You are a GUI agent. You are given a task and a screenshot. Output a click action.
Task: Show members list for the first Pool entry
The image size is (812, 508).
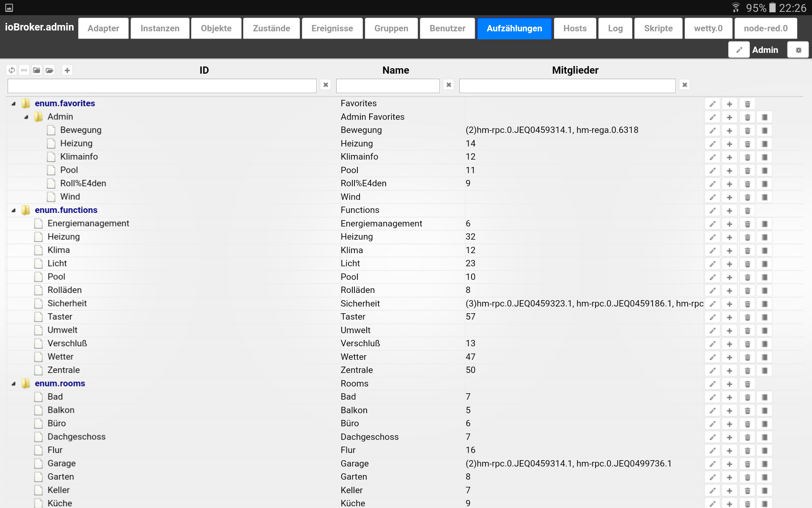click(x=764, y=171)
